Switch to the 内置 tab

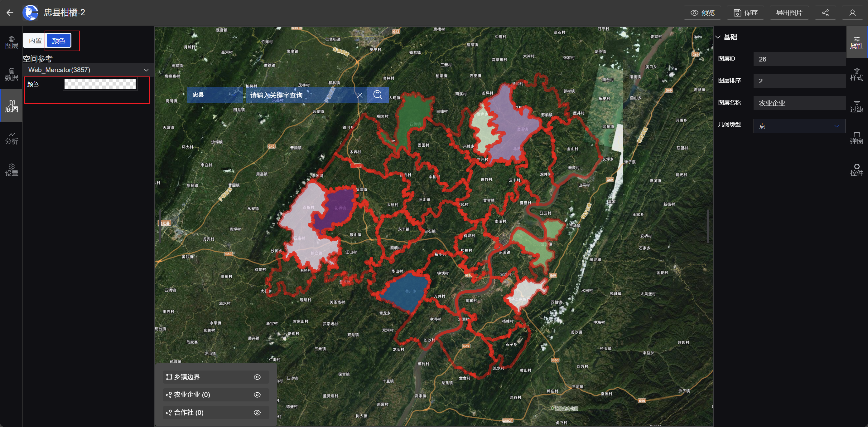coord(35,41)
